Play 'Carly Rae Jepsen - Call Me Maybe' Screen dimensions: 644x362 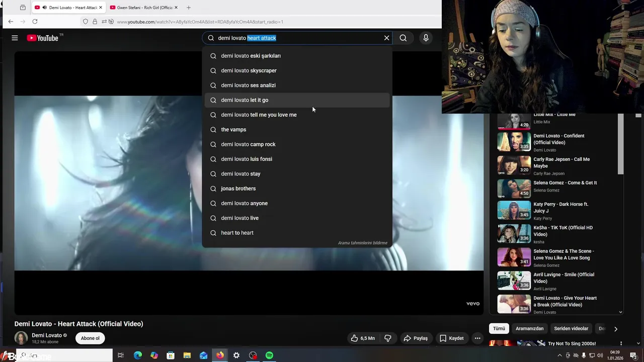(x=514, y=165)
